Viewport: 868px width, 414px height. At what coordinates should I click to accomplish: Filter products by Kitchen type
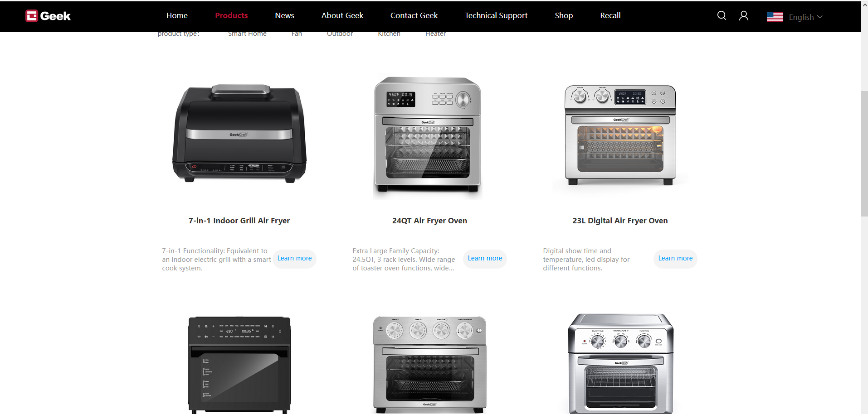389,34
